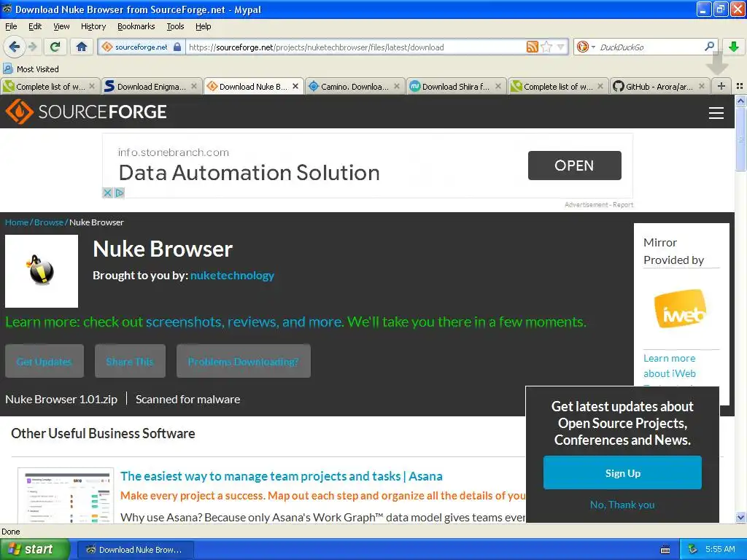This screenshot has height=560, width=747.
Task: Go to the Browse breadcrumb link
Action: 49,222
